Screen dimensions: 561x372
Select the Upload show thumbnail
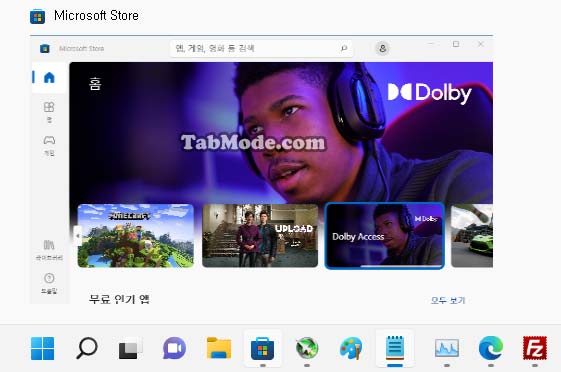[260, 236]
